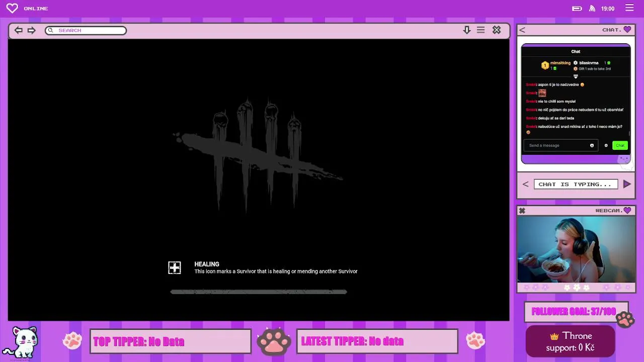Click the TOP TIPPER: No Data box
This screenshot has height=362, width=644.
[171, 341]
